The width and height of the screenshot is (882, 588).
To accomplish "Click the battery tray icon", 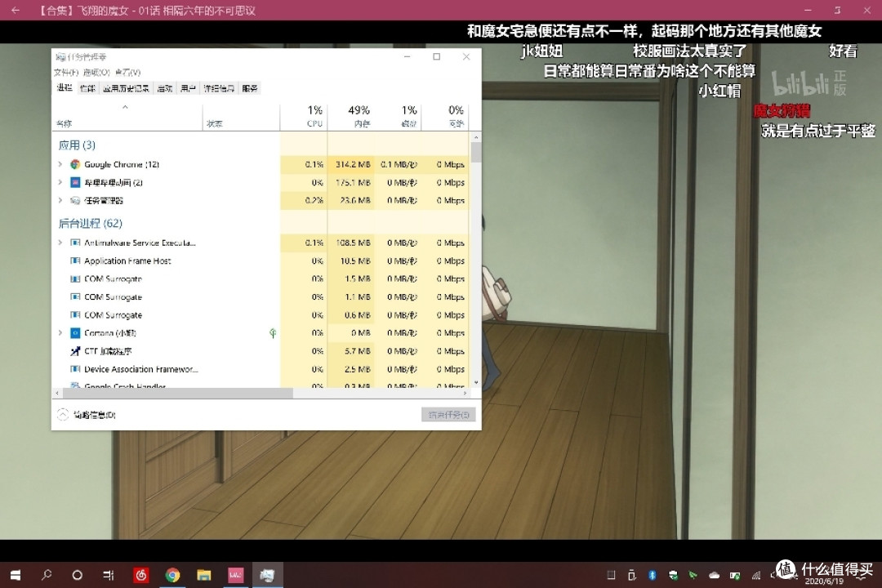I will 735,575.
